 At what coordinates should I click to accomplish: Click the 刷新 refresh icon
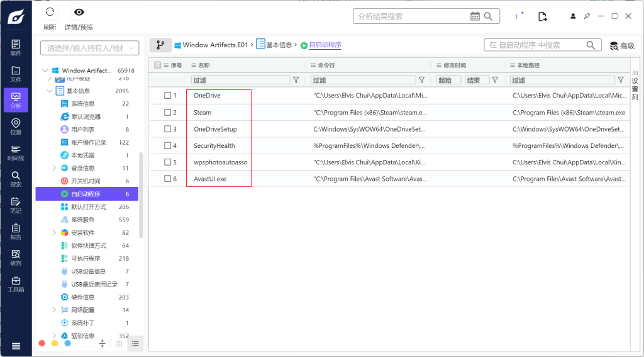(50, 13)
